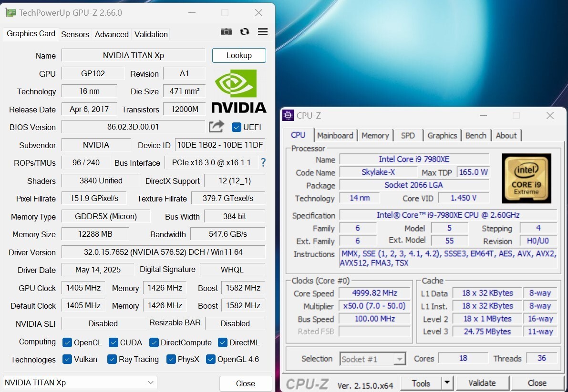Viewport: 568px width, 392px height.
Task: Open the Socket #1 selection dropdown
Action: click(372, 359)
